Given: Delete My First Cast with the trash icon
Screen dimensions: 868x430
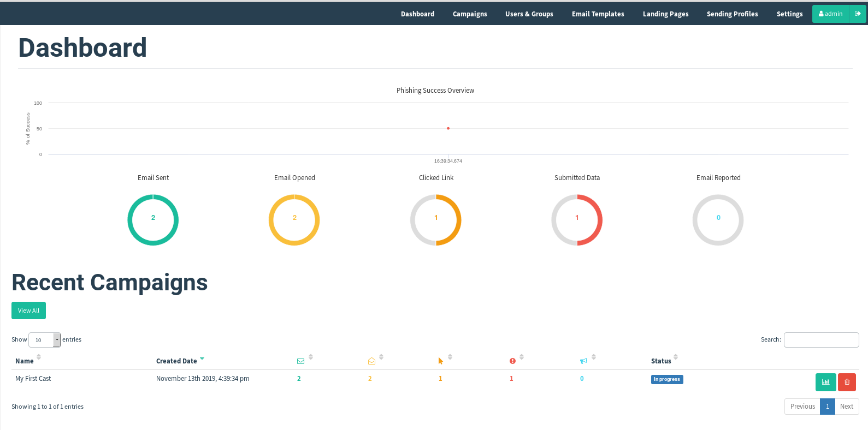Looking at the screenshot, I should coord(847,382).
